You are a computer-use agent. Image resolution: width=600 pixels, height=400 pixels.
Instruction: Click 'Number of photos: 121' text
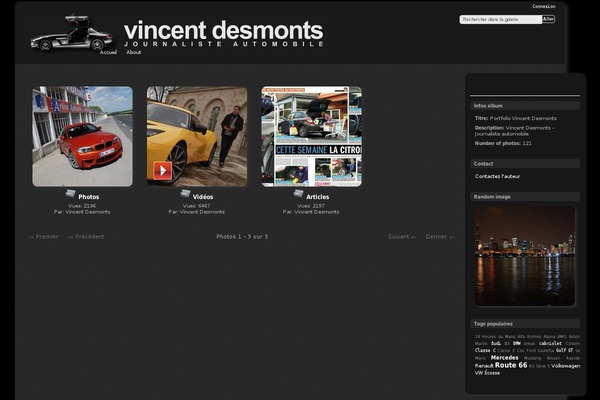coord(503,143)
